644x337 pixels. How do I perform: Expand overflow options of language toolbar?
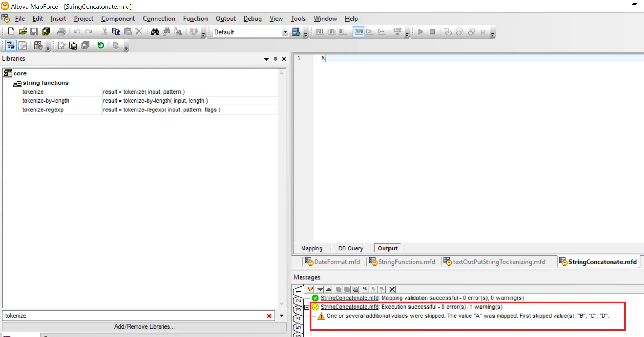(407, 34)
